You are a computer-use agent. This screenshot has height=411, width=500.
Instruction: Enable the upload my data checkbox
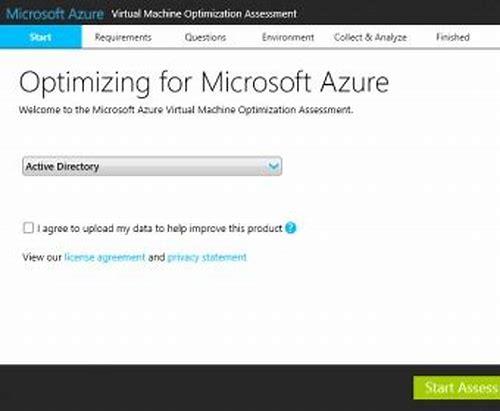click(28, 228)
